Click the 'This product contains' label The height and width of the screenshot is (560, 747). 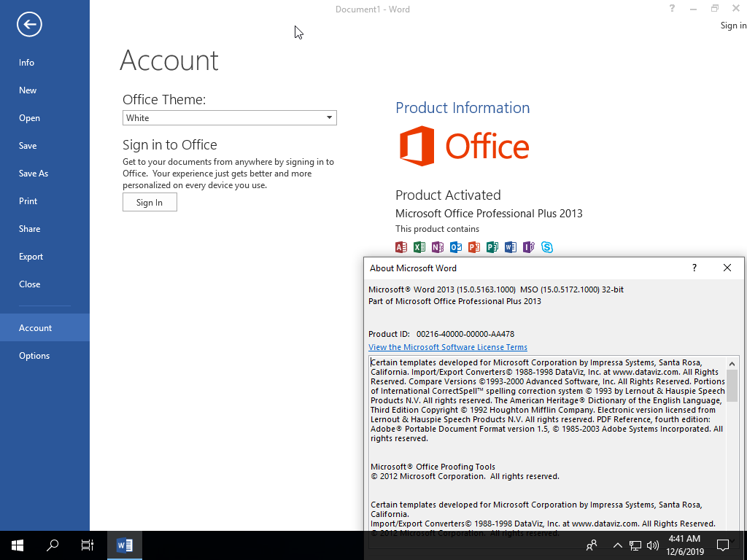438,228
